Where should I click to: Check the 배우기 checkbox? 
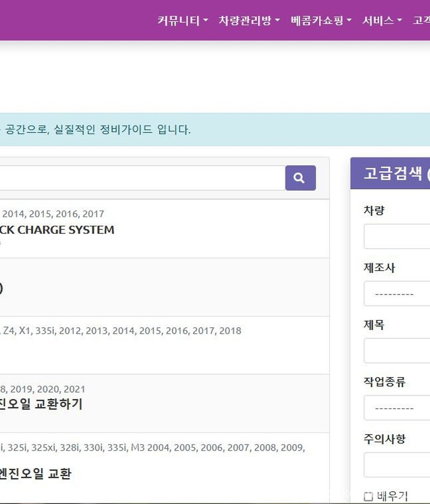coord(368,496)
